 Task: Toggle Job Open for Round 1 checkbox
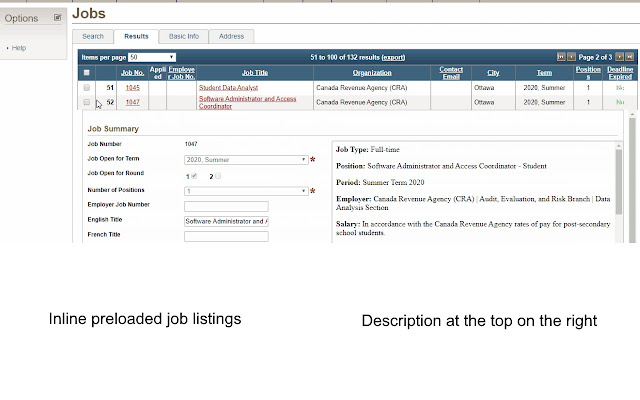(x=194, y=176)
